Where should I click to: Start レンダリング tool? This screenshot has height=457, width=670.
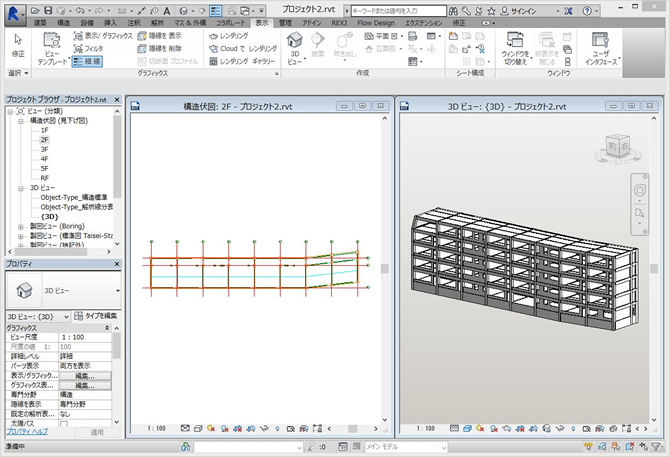(x=229, y=36)
